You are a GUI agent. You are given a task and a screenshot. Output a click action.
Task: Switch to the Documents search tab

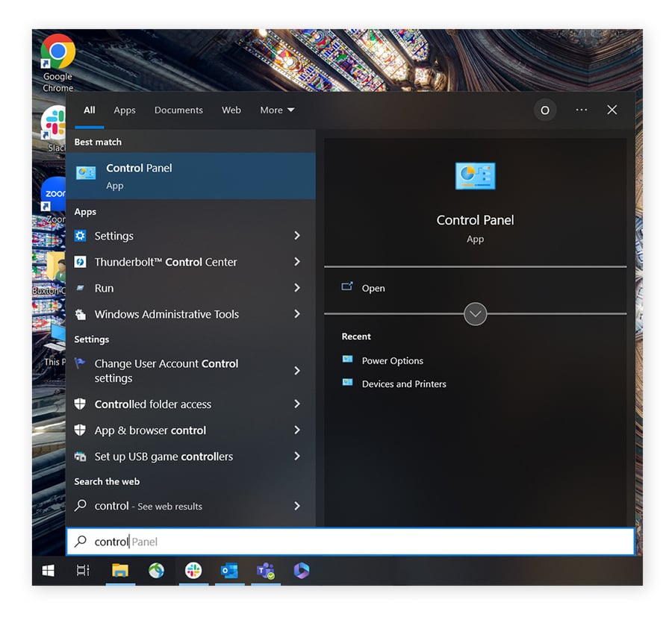(x=178, y=110)
